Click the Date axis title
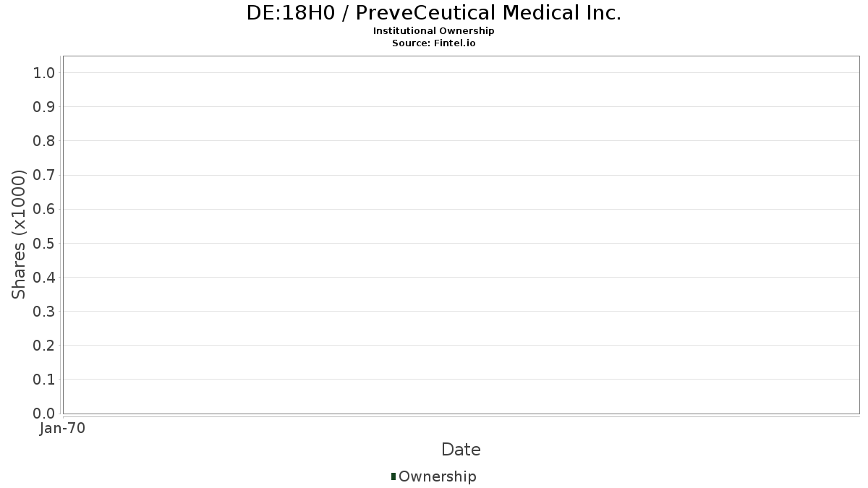This screenshot has width=868, height=488. click(x=461, y=450)
